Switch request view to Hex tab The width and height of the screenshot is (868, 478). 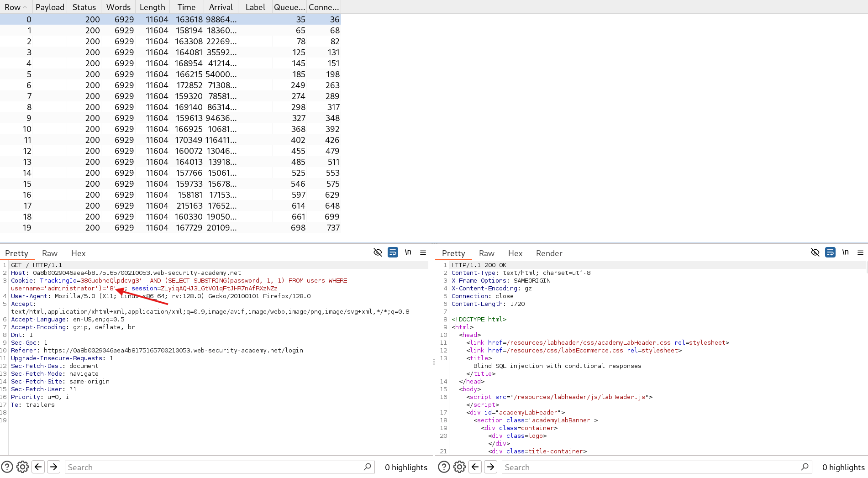[x=79, y=253]
